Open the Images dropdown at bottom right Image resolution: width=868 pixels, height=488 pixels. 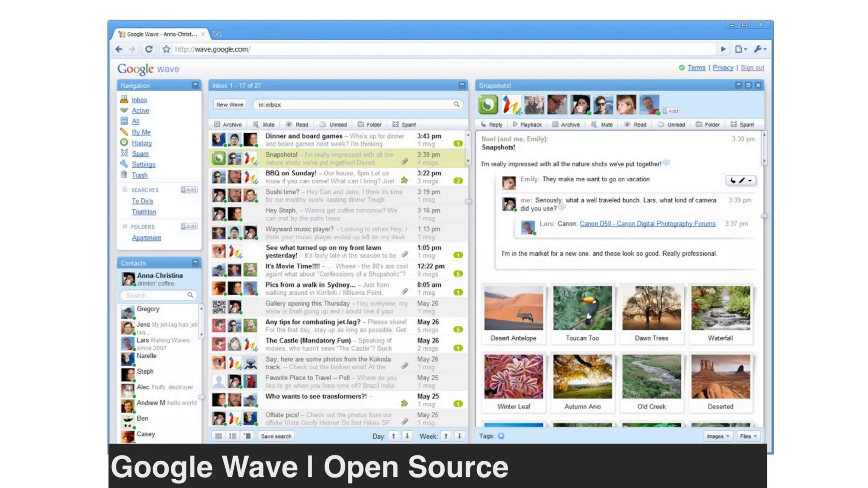718,436
